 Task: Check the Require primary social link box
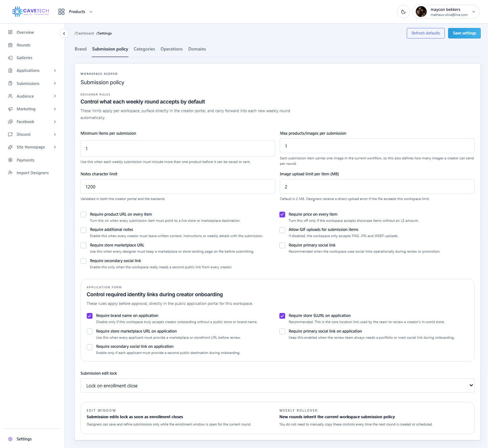point(282,245)
